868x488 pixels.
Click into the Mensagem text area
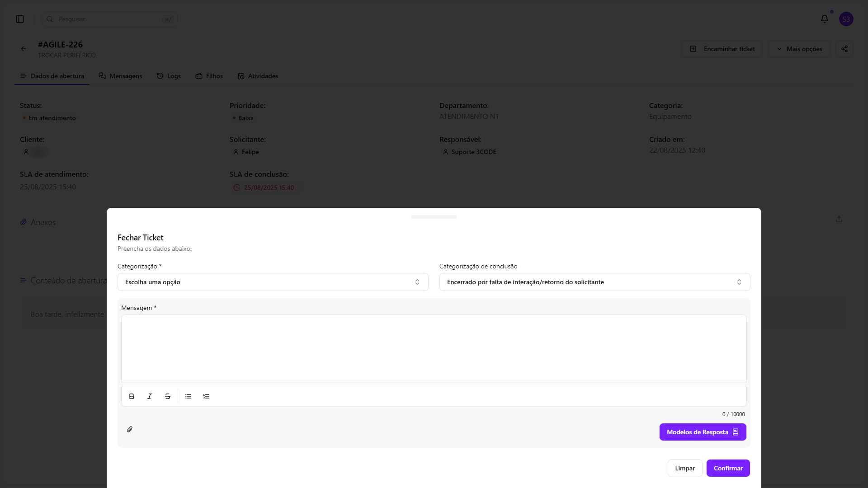pyautogui.click(x=434, y=348)
